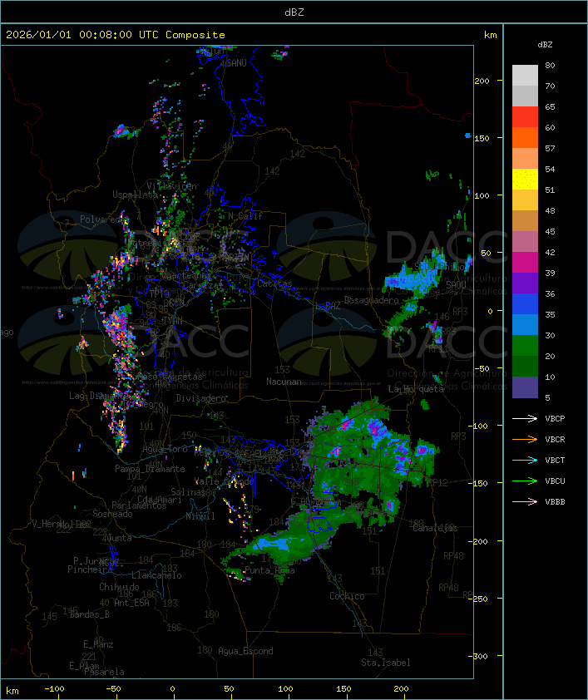Select the dusty pink 42-45 dBZ swatch
Screen dimensions: 588x700
[525, 242]
